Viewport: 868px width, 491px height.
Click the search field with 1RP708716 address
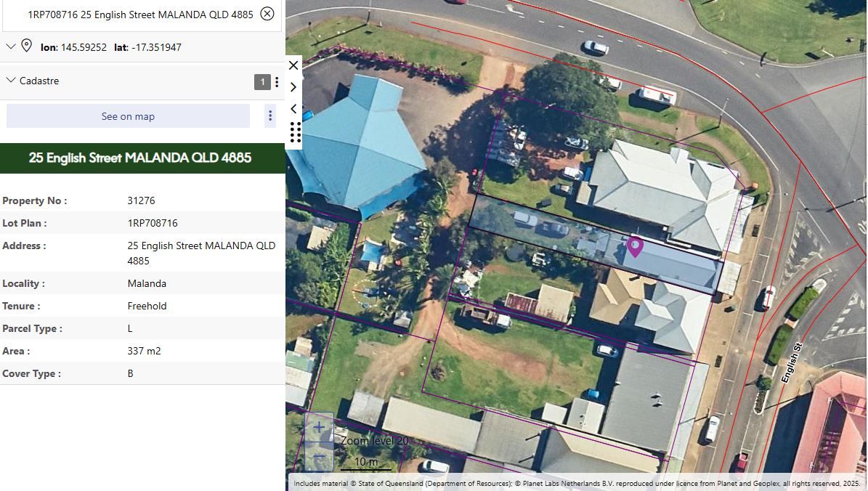pos(141,15)
